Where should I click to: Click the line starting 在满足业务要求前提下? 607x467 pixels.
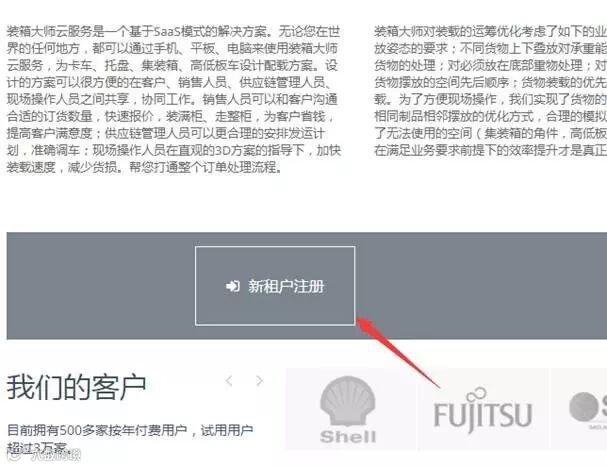pyautogui.click(x=490, y=150)
